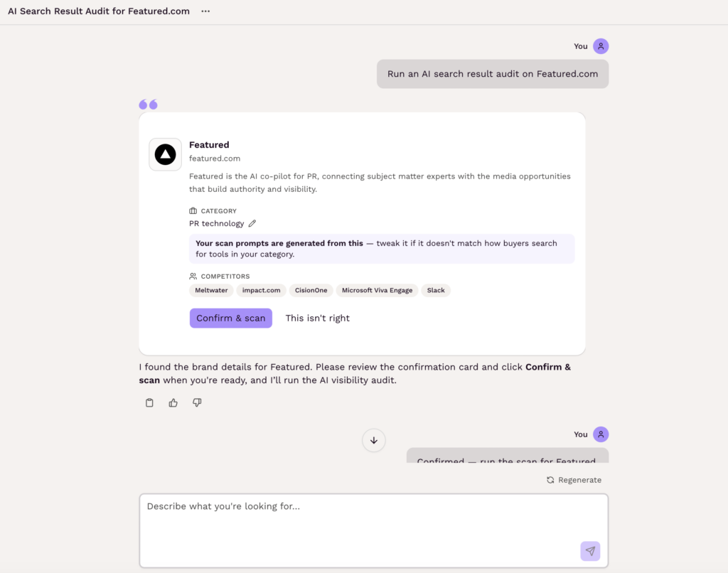Image resolution: width=728 pixels, height=573 pixels.
Task: Give thumbs down to the response
Action: click(197, 402)
